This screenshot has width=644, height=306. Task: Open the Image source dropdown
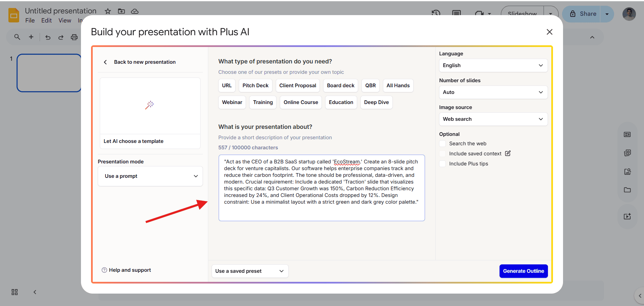coord(493,119)
